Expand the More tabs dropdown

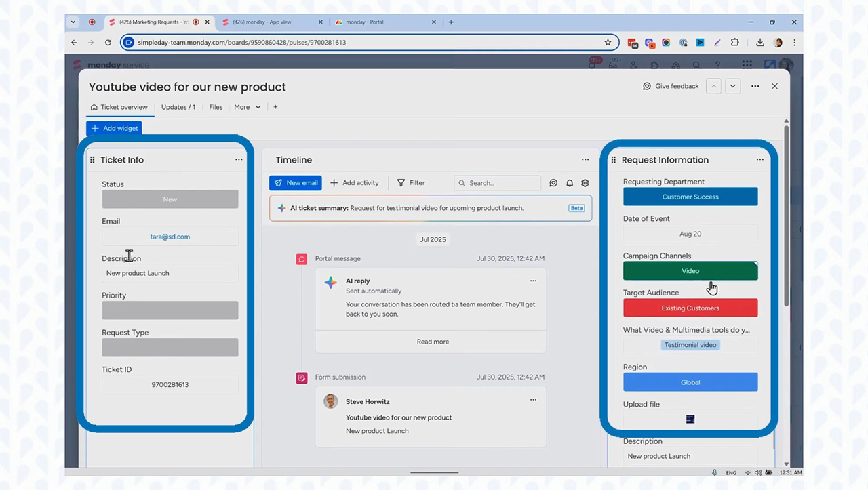pos(247,107)
